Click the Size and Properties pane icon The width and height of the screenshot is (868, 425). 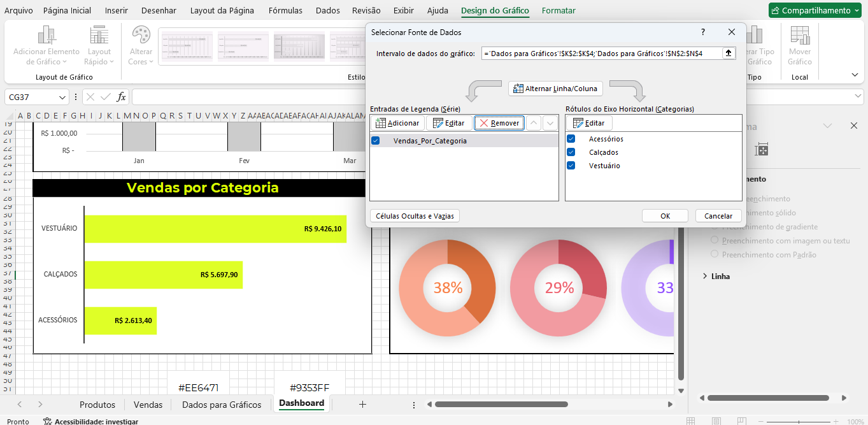(x=762, y=150)
